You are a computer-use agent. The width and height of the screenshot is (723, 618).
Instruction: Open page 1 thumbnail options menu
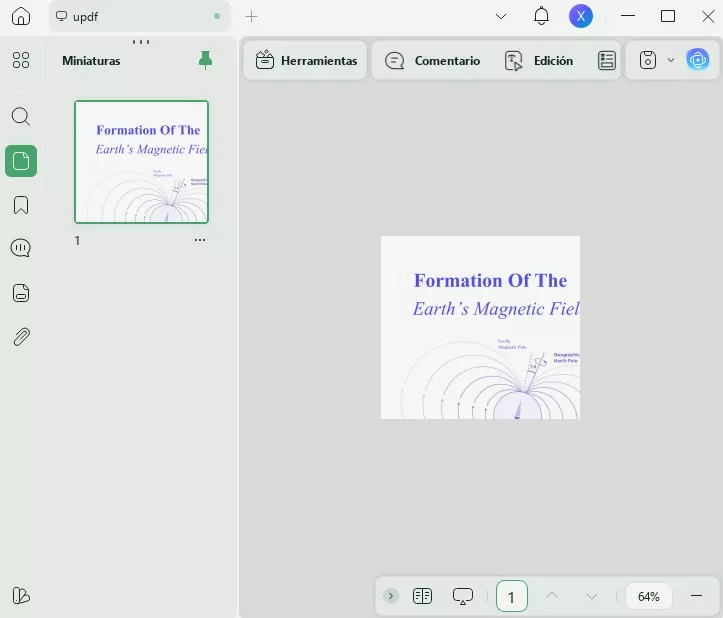tap(200, 240)
